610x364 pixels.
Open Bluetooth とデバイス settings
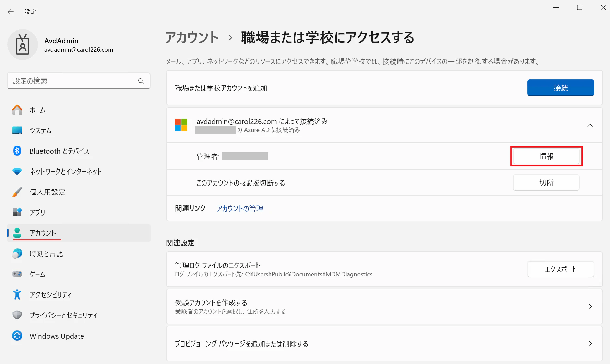click(79, 151)
